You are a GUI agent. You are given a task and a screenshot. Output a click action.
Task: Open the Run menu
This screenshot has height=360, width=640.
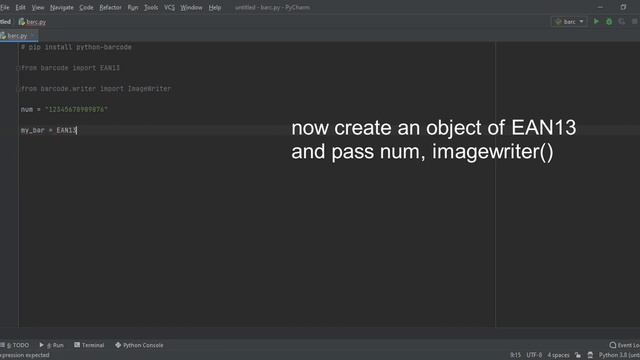pyautogui.click(x=133, y=7)
